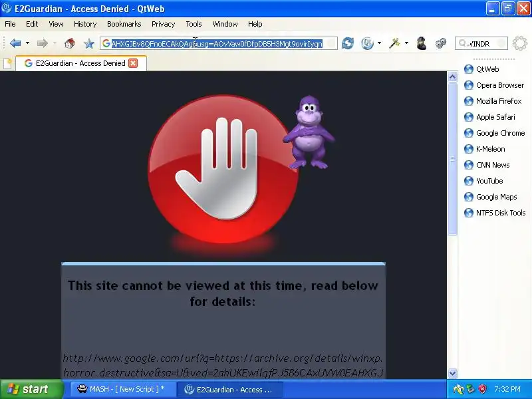Open the File menu
The height and width of the screenshot is (399, 532).
[x=10, y=24]
